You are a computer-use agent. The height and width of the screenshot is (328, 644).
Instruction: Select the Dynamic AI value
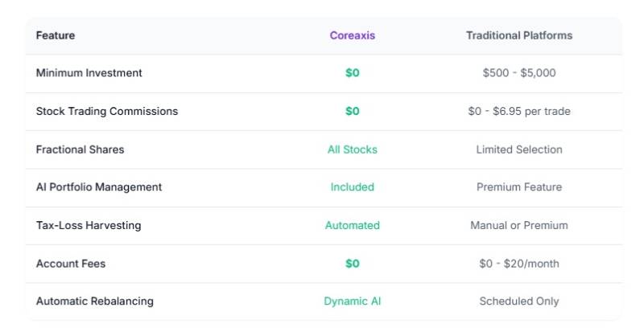coord(352,301)
